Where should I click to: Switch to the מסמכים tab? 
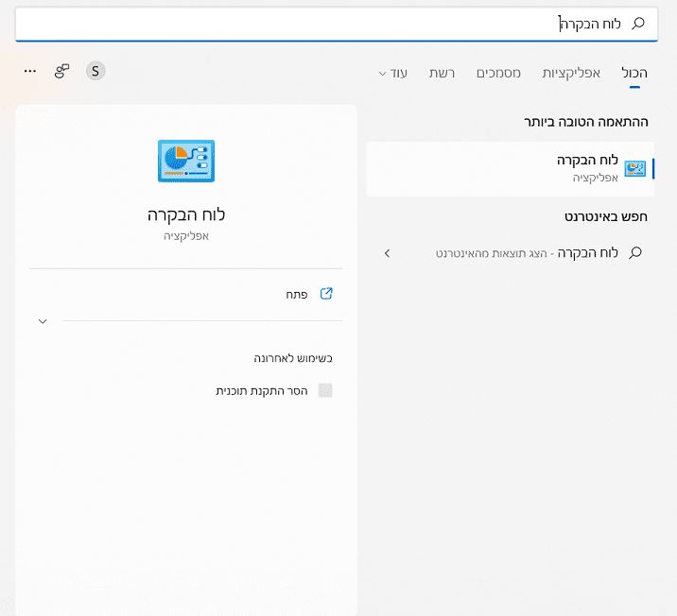[x=498, y=73]
